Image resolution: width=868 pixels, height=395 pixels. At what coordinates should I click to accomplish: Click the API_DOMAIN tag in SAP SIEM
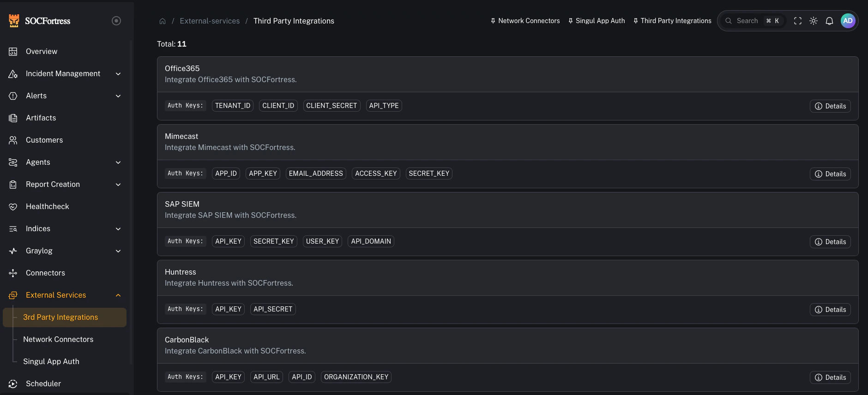pos(371,241)
